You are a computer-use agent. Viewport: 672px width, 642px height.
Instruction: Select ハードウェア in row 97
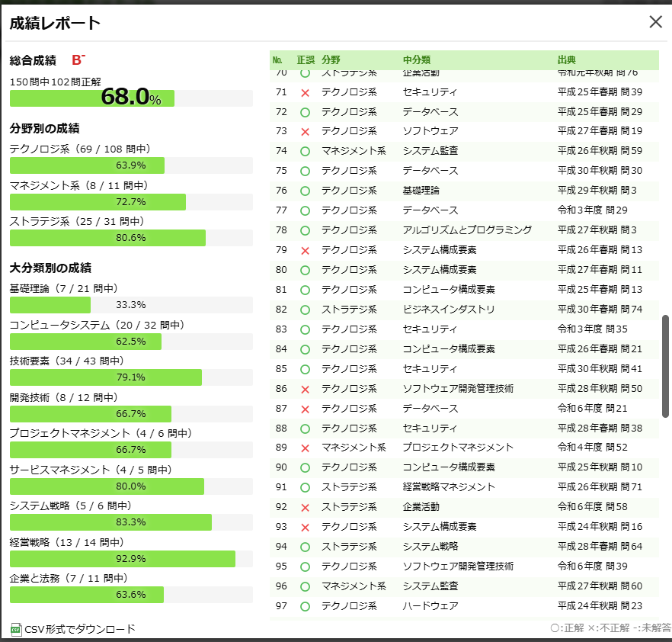click(x=430, y=605)
